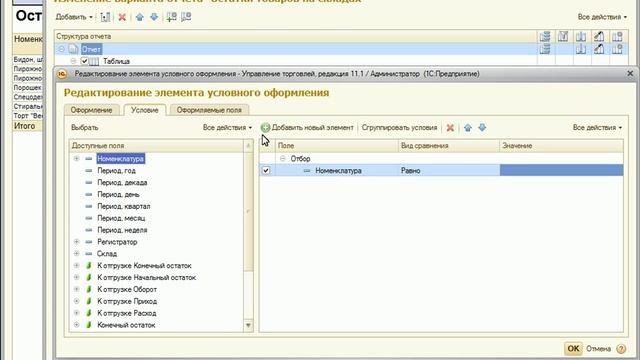Expand the Регистратор field node
Screen dimensions: 640x360
tap(76, 242)
